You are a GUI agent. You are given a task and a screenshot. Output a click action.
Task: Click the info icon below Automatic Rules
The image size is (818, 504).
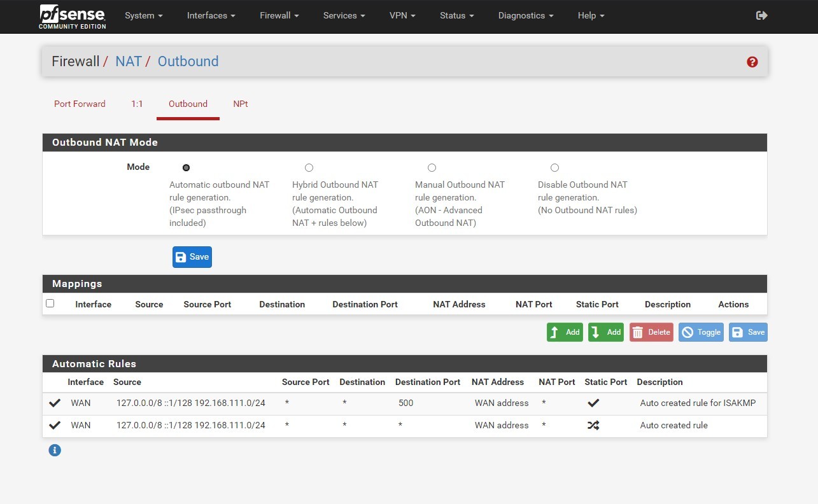click(55, 450)
